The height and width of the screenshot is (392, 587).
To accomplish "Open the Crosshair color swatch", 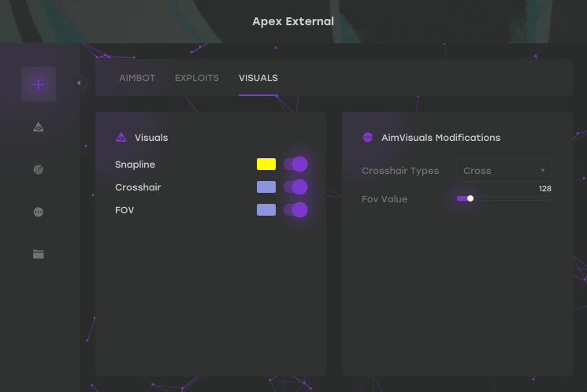I will (x=266, y=187).
